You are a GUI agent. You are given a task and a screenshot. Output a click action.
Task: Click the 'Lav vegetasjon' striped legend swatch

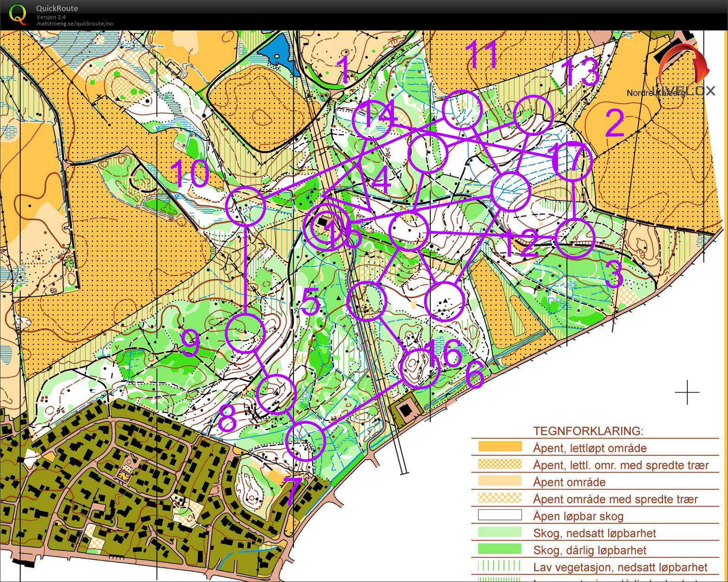(x=500, y=566)
